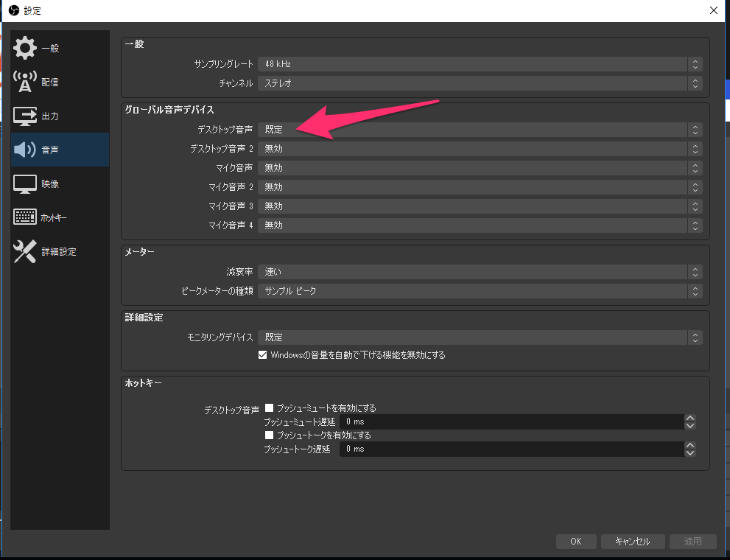The width and height of the screenshot is (730, 560).
Task: Click the OBS logo in title bar
Action: (x=14, y=10)
